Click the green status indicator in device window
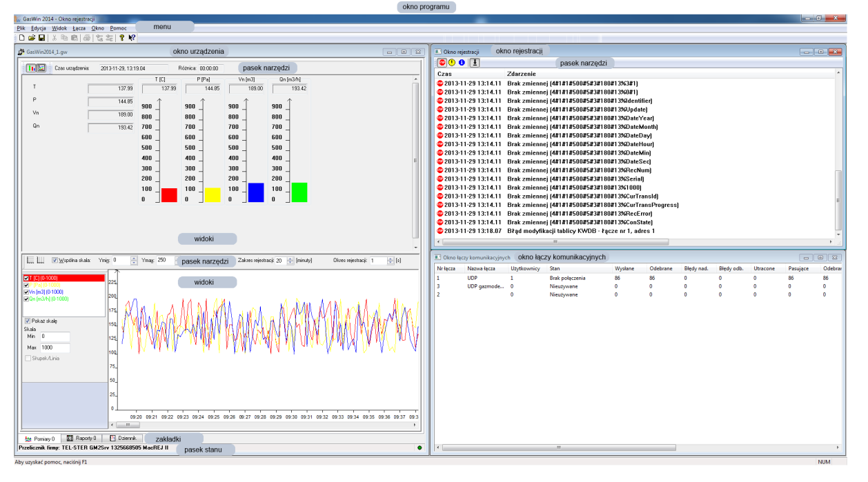The width and height of the screenshot is (868, 482). [x=419, y=448]
